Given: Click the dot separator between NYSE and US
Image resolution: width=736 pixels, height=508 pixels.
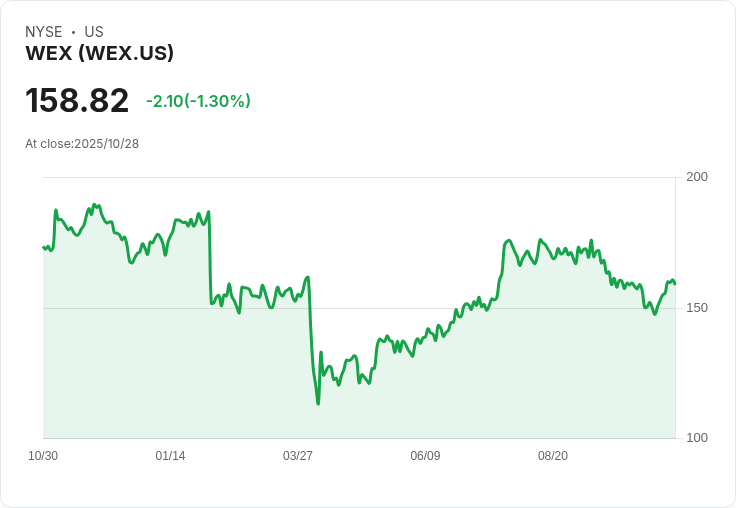Looking at the screenshot, I should coord(73,32).
